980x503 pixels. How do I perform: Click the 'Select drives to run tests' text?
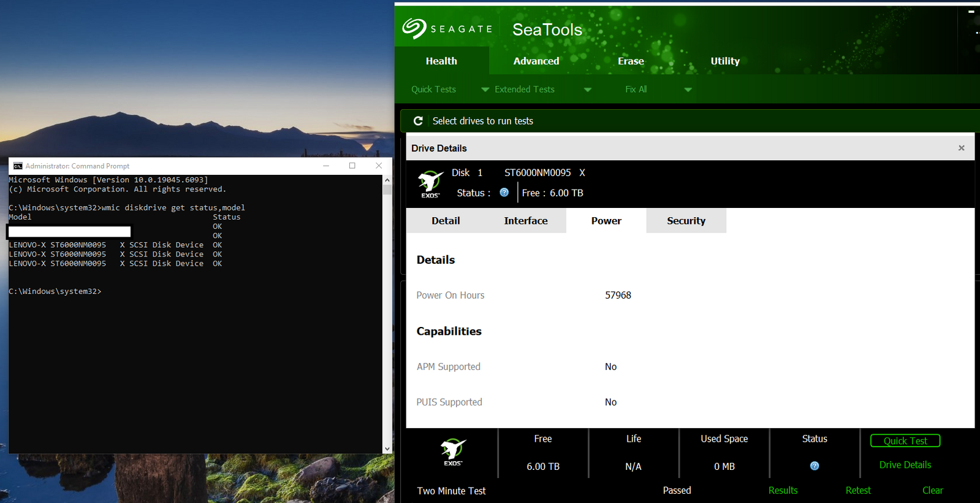point(483,121)
